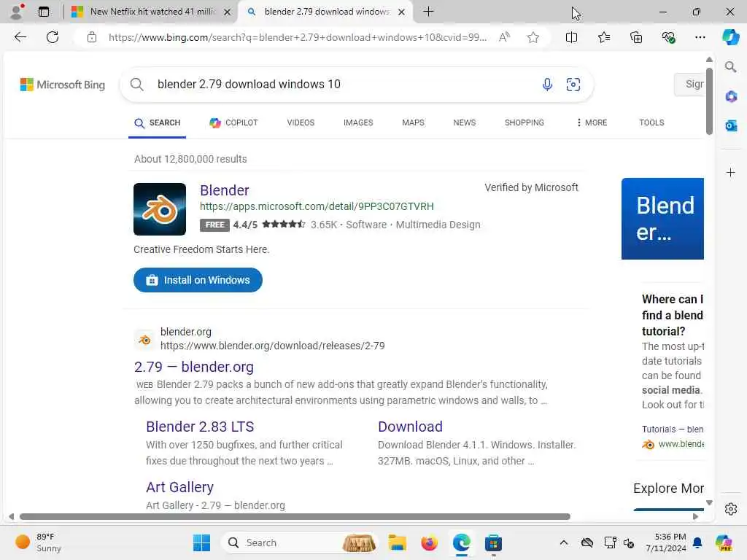This screenshot has width=747, height=560.
Task: Open the tab actions menu icon
Action: click(44, 12)
